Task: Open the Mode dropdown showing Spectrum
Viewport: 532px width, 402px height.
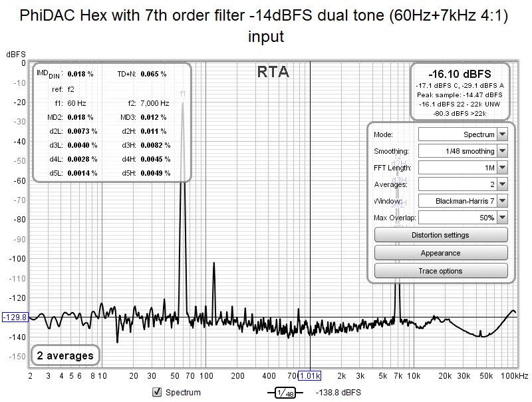Action: coord(463,134)
